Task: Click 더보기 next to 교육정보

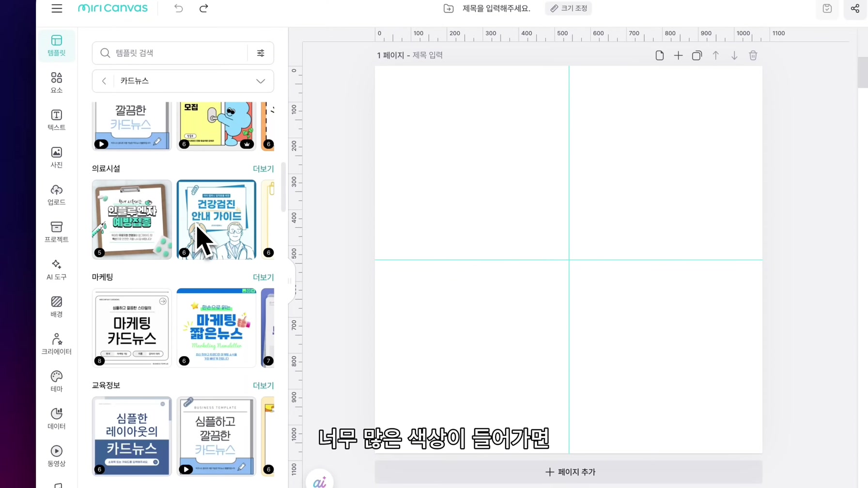Action: pyautogui.click(x=263, y=385)
